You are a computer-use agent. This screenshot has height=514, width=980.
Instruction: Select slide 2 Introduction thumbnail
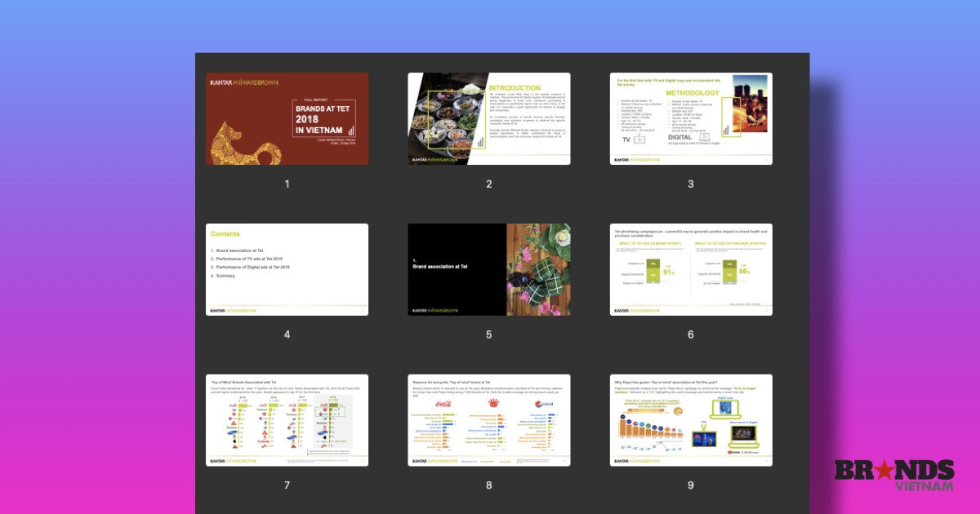488,118
